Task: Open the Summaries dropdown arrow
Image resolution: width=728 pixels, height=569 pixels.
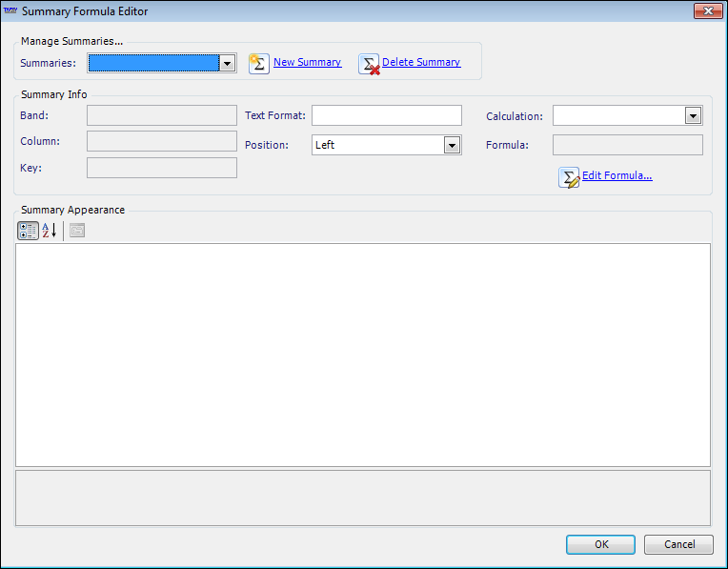Action: coord(227,63)
